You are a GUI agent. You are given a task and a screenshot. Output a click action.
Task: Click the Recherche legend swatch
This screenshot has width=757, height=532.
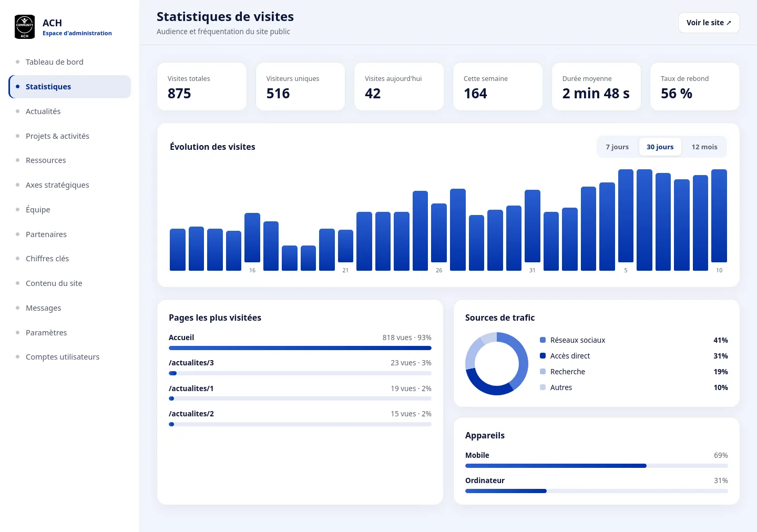(543, 372)
